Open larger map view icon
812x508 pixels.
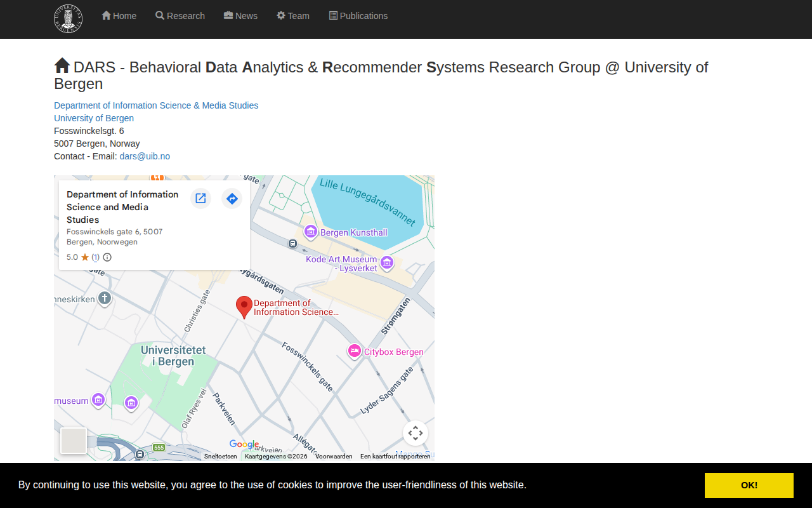click(x=200, y=199)
